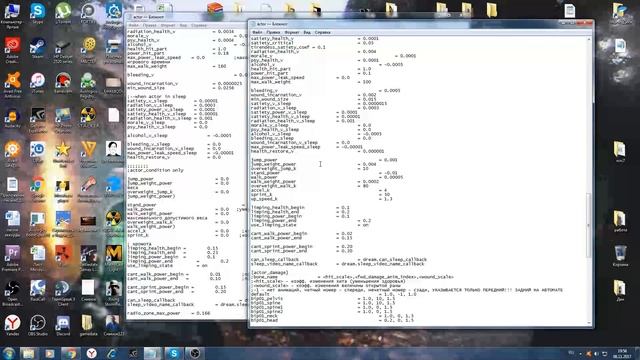The width and height of the screenshot is (640, 360).
Task: Open Справка menu in front Notepad window
Action: 322,32
